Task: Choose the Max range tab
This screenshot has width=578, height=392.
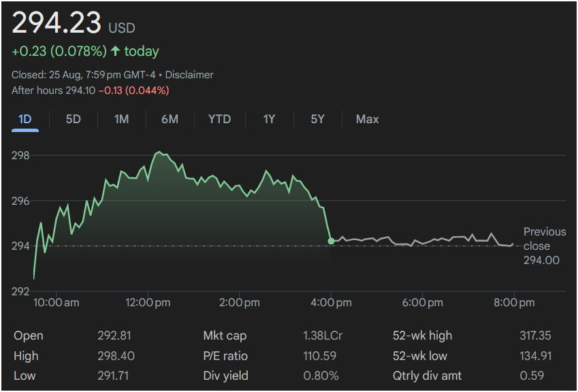Action: (367, 119)
